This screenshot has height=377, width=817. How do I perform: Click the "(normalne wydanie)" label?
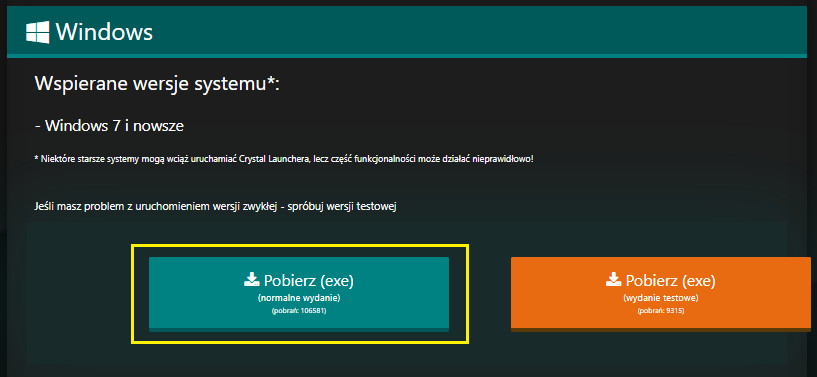coord(299,298)
